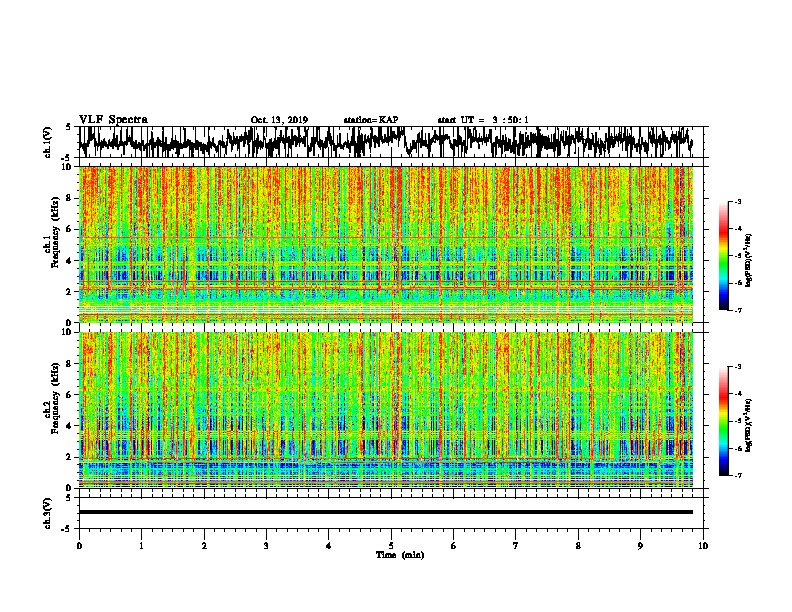The image size is (792, 612).
Task: Click the date text "Oct. 13, 2019"
Action: [279, 120]
